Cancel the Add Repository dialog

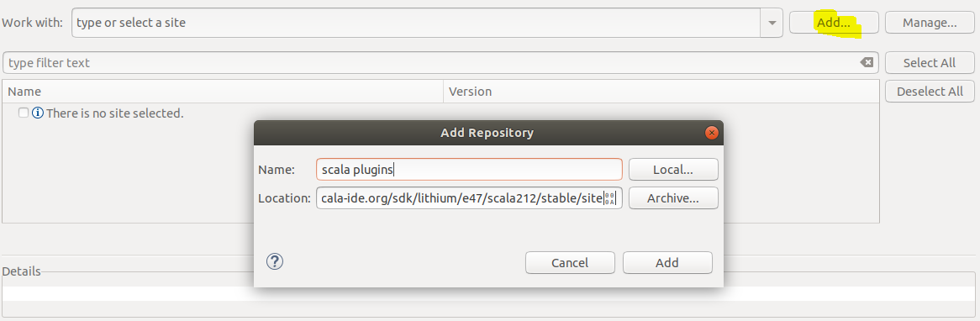tap(570, 262)
